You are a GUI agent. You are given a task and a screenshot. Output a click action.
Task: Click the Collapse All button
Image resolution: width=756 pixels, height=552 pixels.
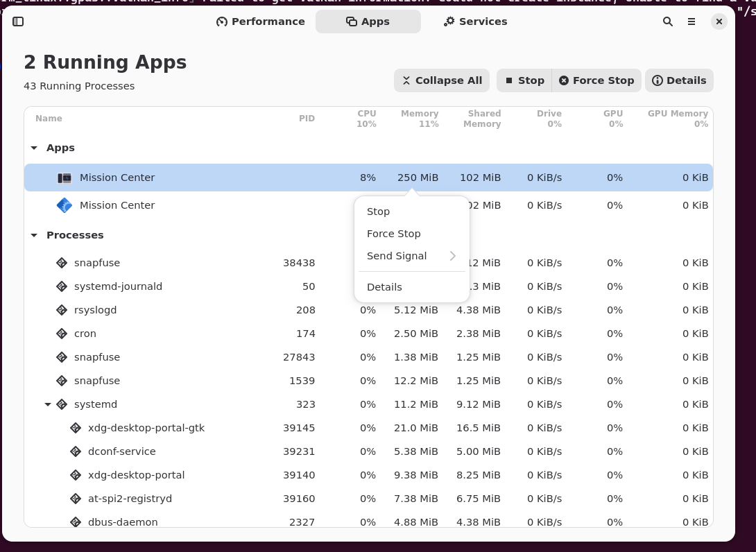point(442,80)
